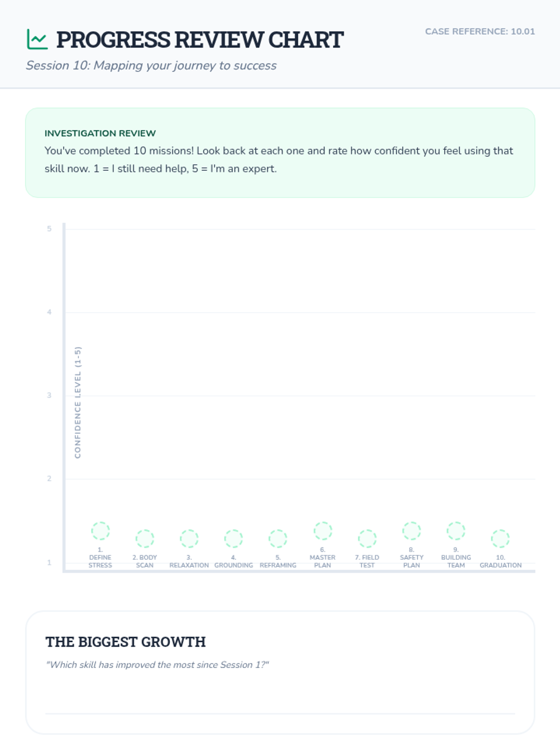Image resolution: width=560 pixels, height=747 pixels.
Task: Click the line chart icon beside the title
Action: pyautogui.click(x=37, y=39)
